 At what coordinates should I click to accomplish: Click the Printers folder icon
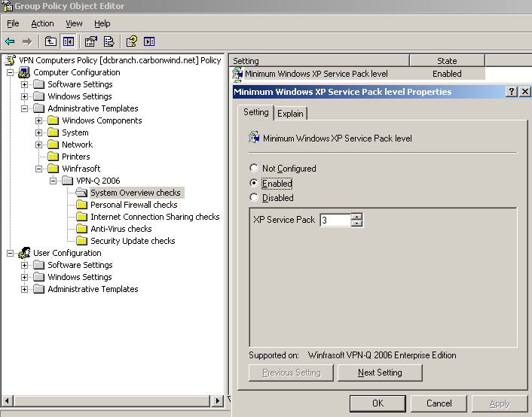point(54,157)
